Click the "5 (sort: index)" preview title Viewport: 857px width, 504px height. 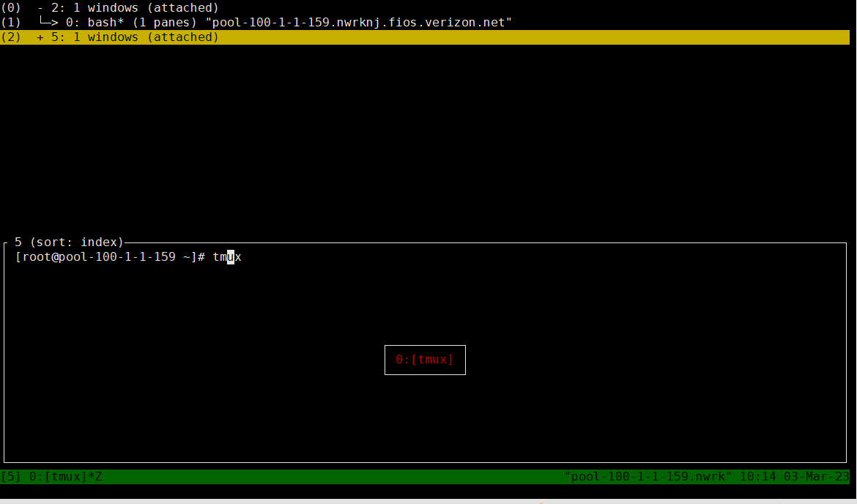[x=69, y=242]
